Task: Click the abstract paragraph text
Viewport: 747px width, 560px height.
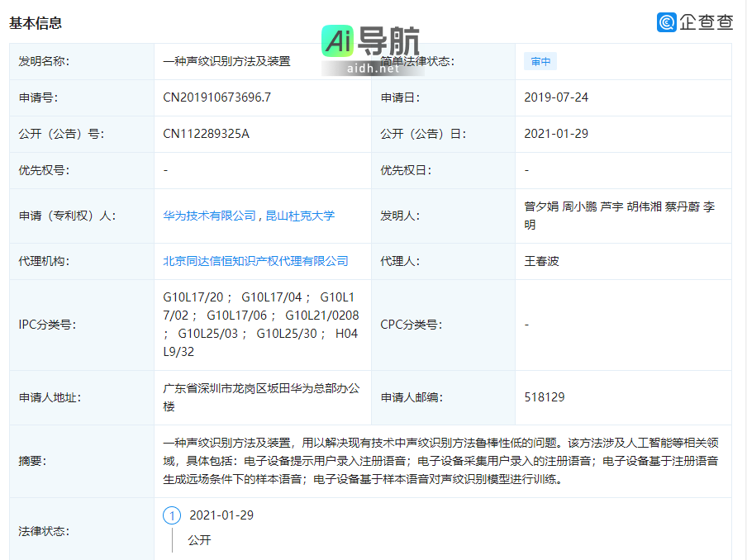Action: tap(440, 461)
